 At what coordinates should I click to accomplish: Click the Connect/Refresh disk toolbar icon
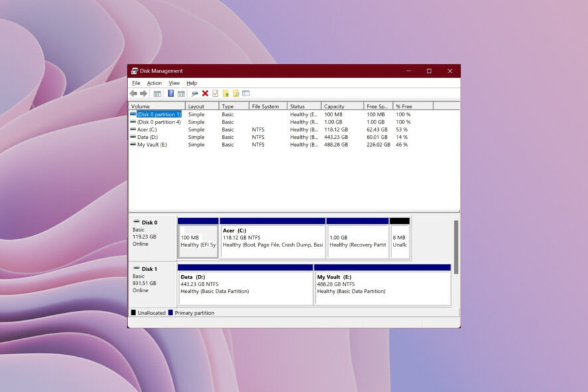pyautogui.click(x=194, y=94)
